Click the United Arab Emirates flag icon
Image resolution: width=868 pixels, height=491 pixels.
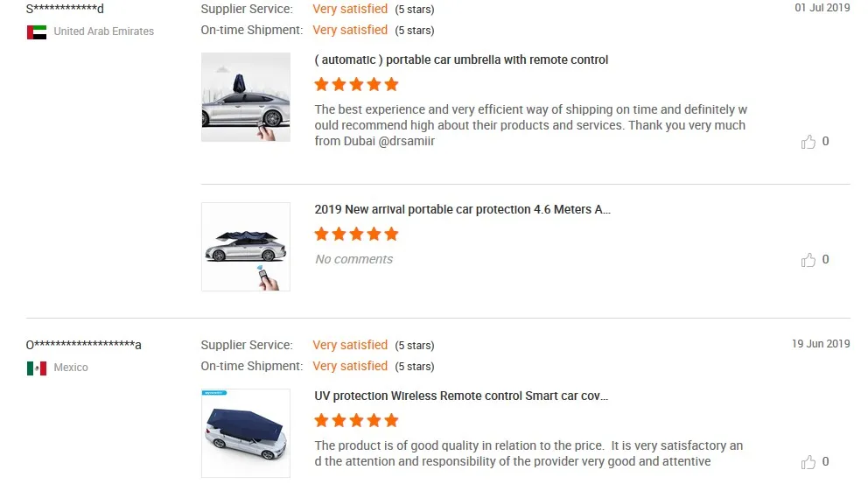coord(37,32)
